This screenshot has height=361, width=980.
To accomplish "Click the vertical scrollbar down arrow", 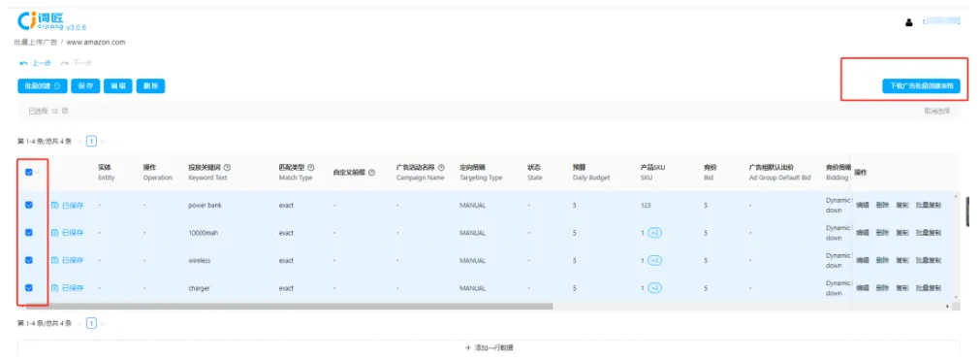I will coord(955,297).
